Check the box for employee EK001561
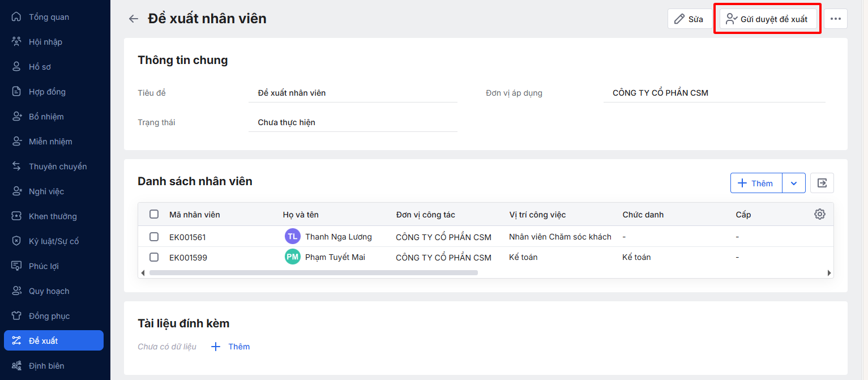 (x=154, y=237)
